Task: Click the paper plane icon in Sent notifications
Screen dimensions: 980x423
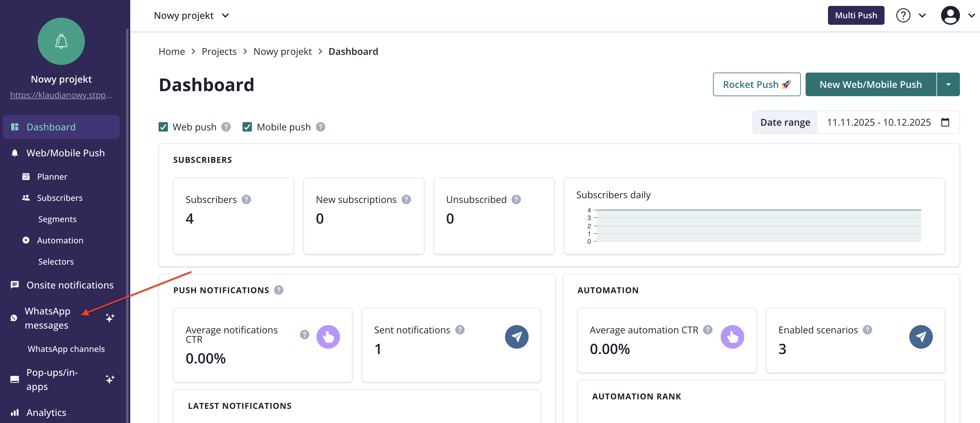Action: pos(516,337)
